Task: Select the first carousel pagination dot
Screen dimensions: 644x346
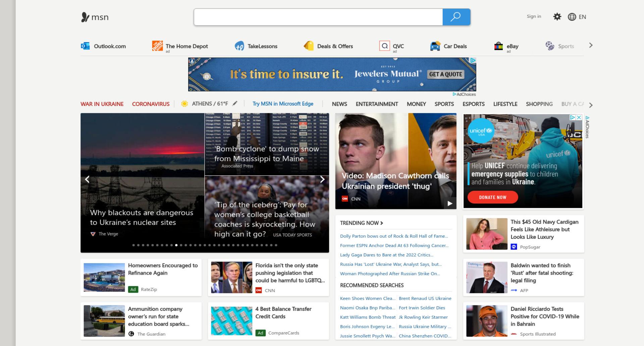Action: click(x=133, y=245)
